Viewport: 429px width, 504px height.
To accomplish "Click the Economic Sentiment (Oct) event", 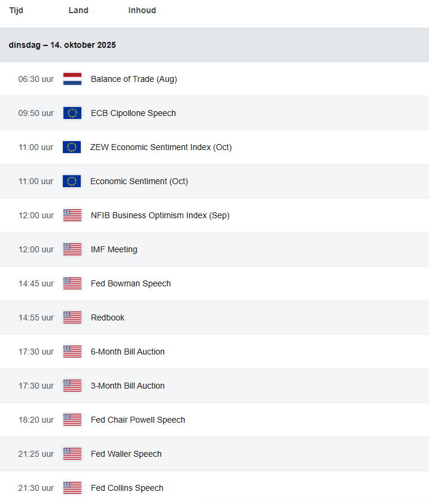I will click(x=139, y=181).
